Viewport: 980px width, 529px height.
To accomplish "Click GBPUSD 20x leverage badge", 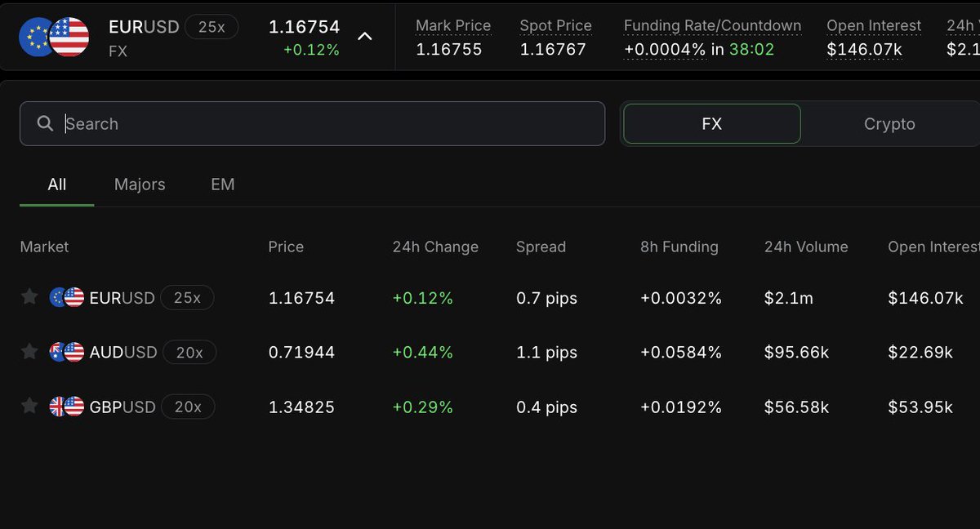I will click(188, 407).
